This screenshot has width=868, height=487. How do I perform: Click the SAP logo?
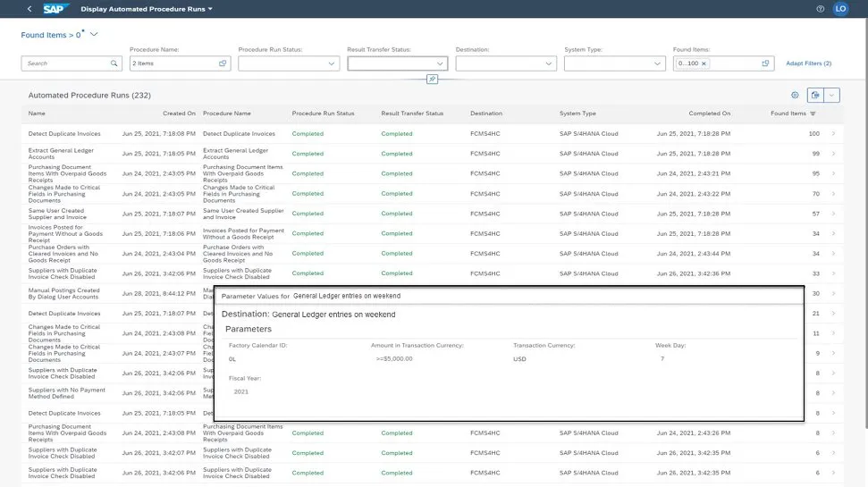(x=56, y=9)
